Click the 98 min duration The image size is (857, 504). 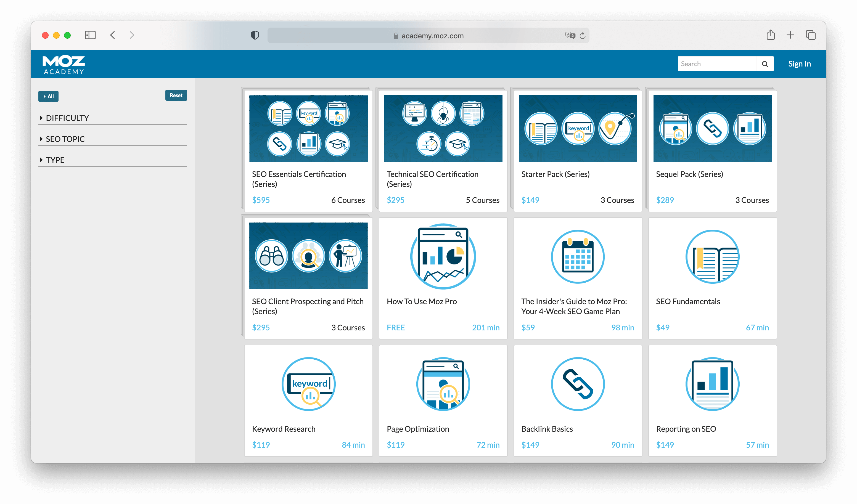click(622, 328)
